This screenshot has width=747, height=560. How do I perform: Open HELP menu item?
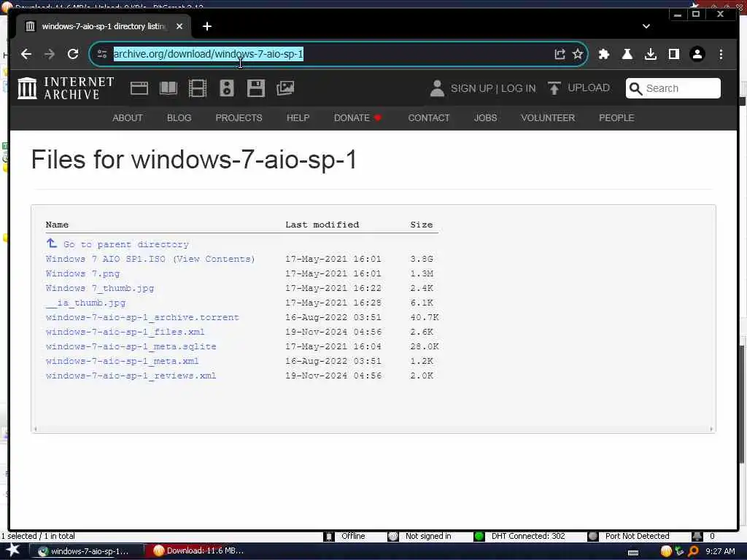point(298,118)
